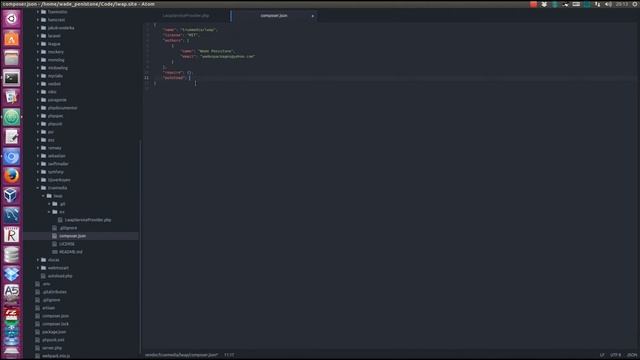This screenshot has width=640, height=360.
Task: Click file icon of SwapServiceProvider.php in tree
Action: pos(60,220)
